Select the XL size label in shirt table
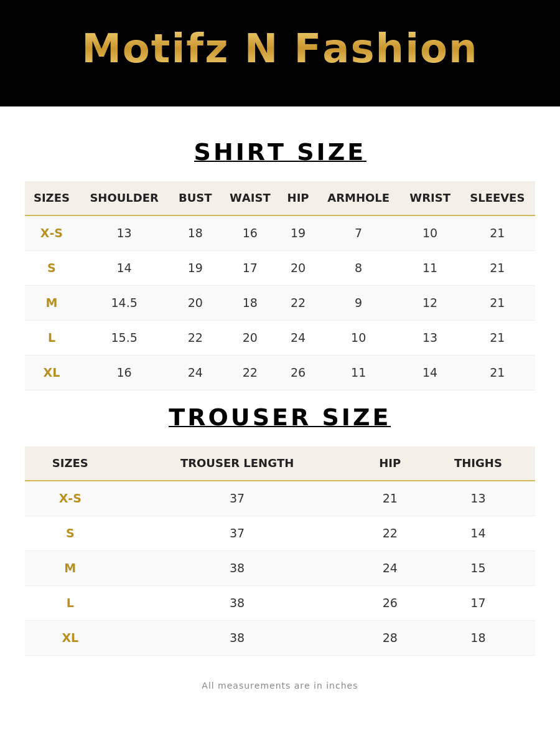The width and height of the screenshot is (560, 741). click(x=52, y=373)
